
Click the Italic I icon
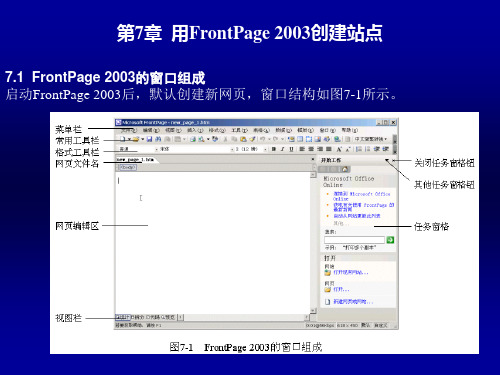tap(282, 149)
